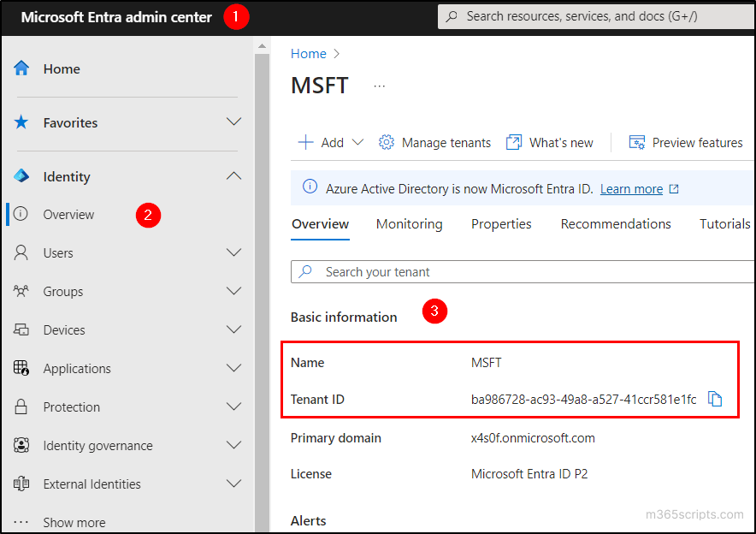The height and width of the screenshot is (534, 756).
Task: Switch to the Monitoring tab
Action: coord(409,223)
